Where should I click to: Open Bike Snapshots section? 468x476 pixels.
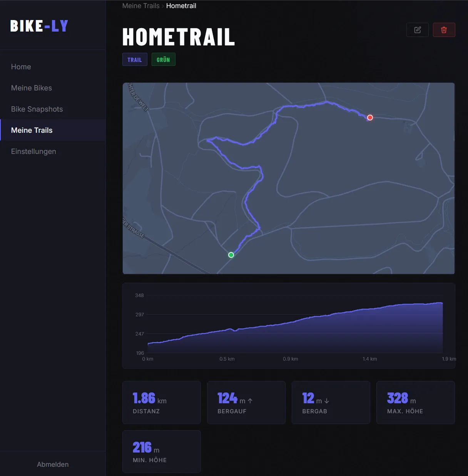(x=37, y=109)
